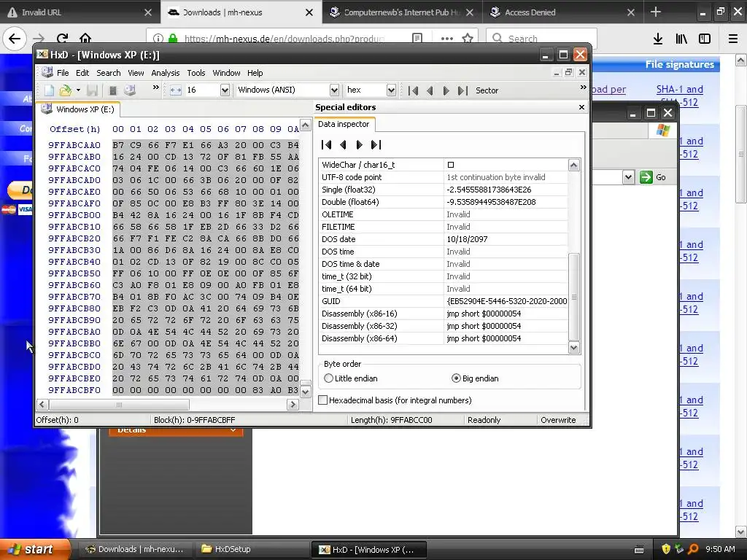Go to previous sector in HxD toolbar

coord(430,90)
